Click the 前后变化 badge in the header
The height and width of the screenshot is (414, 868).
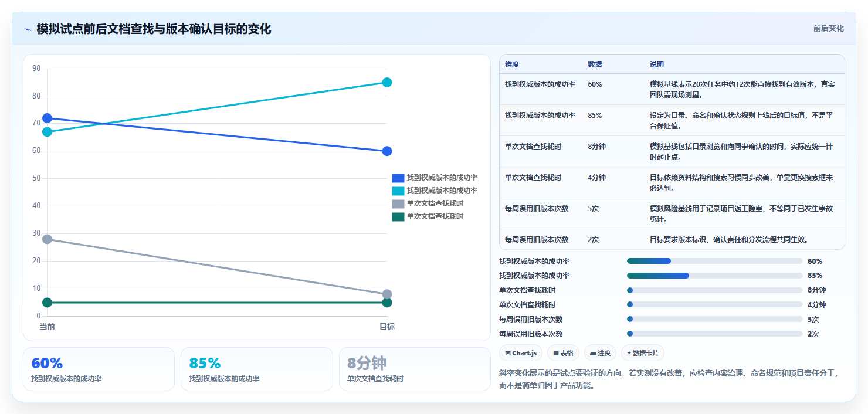[828, 28]
